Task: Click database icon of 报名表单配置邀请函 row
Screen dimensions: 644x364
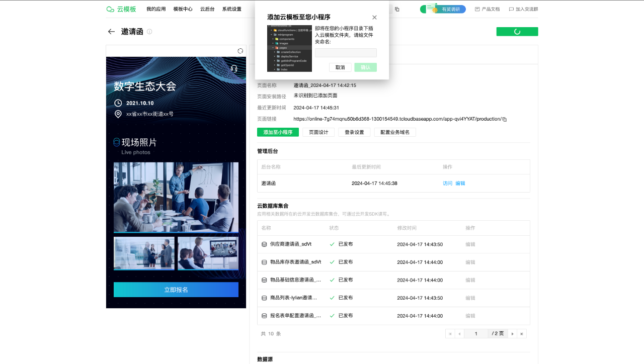Action: [264, 316]
